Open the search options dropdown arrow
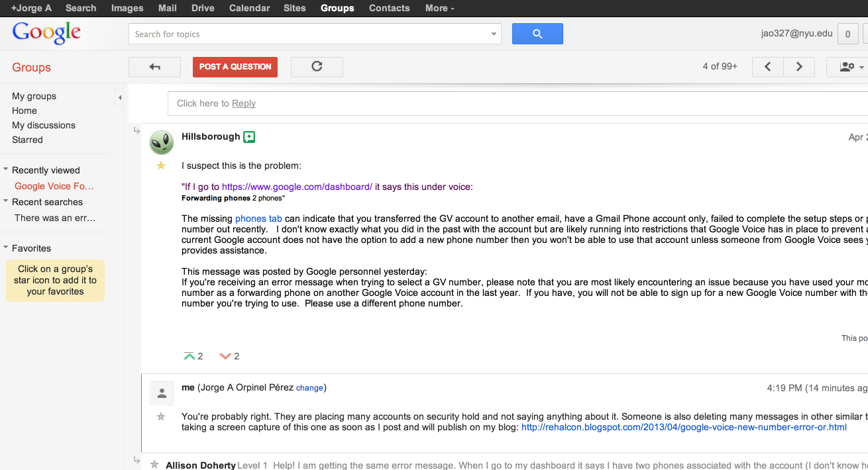This screenshot has height=470, width=868. click(x=494, y=34)
